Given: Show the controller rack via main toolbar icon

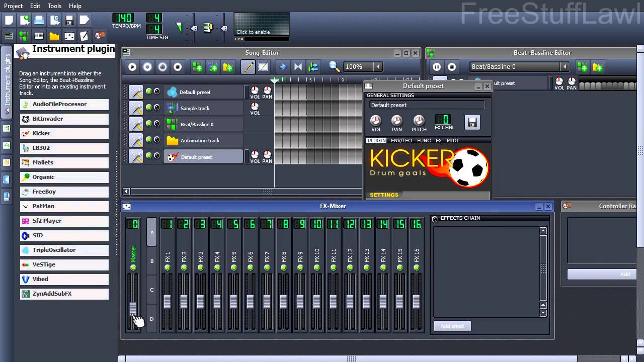Looking at the screenshot, I should pos(100,36).
